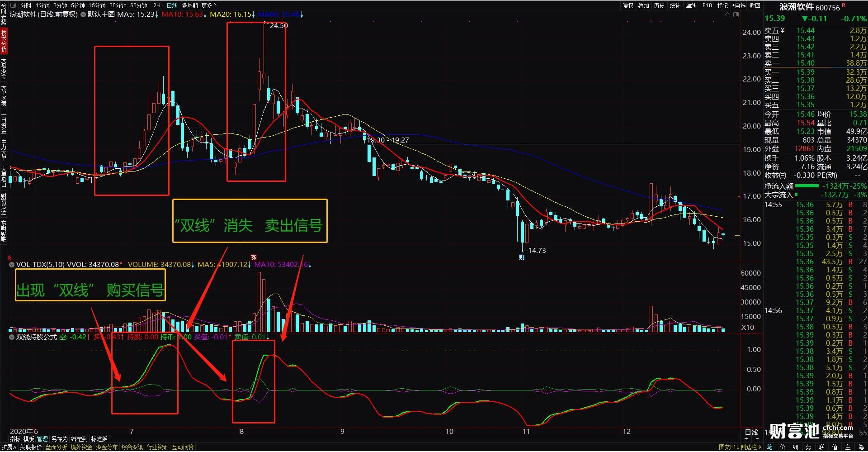The height and width of the screenshot is (452, 868).
Task: Open the 双线持股公式 indicator dropdown
Action: pyautogui.click(x=12, y=337)
